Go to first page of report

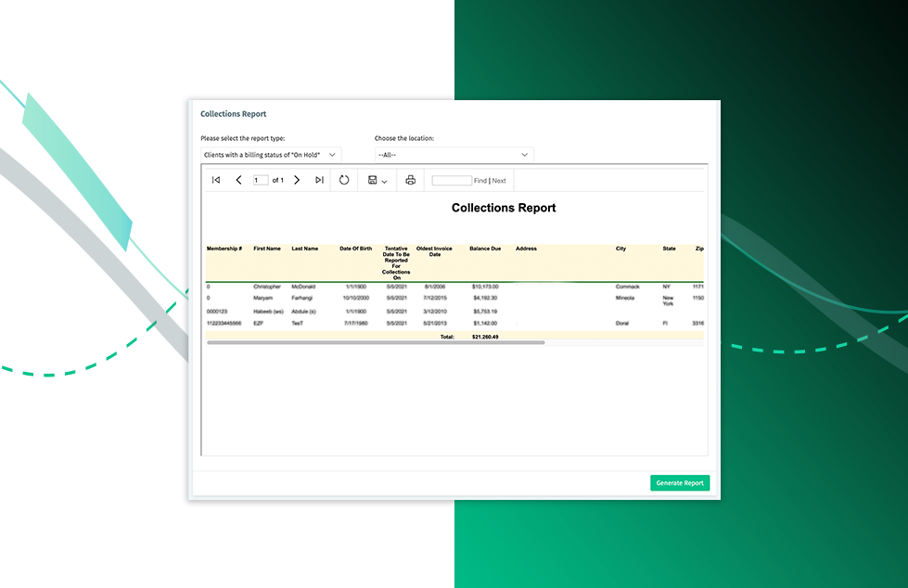coord(216,180)
